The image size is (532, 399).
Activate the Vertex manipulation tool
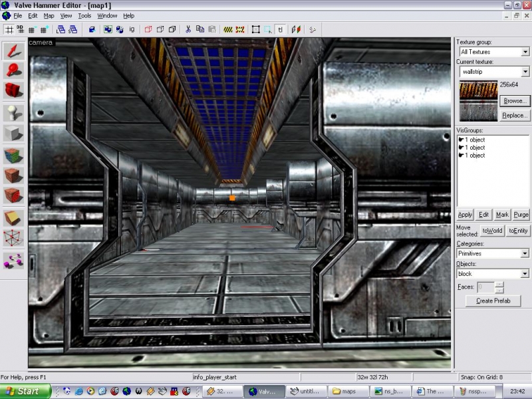tap(13, 237)
